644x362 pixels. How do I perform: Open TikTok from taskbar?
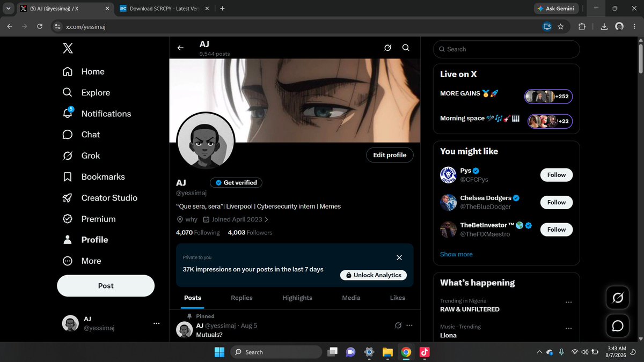424,352
